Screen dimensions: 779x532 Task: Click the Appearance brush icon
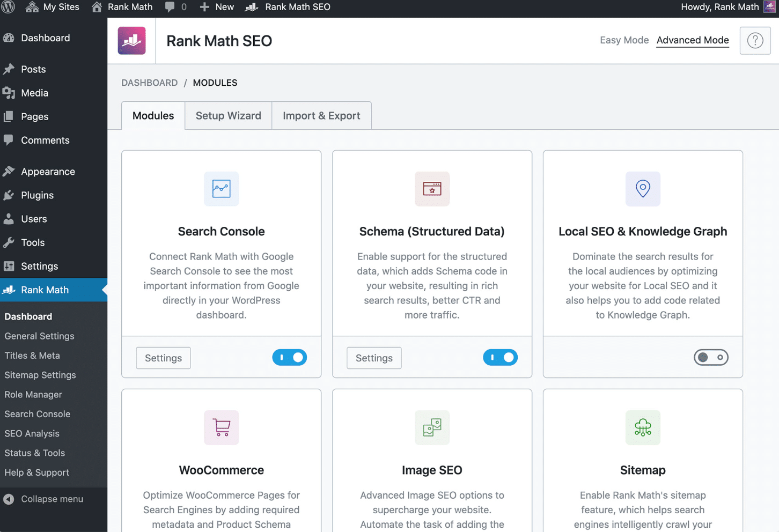[9, 172]
